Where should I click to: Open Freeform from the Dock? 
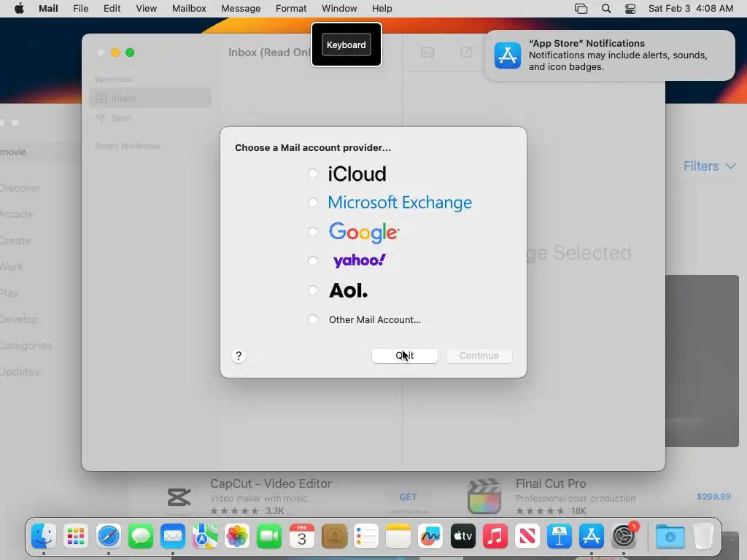point(430,536)
